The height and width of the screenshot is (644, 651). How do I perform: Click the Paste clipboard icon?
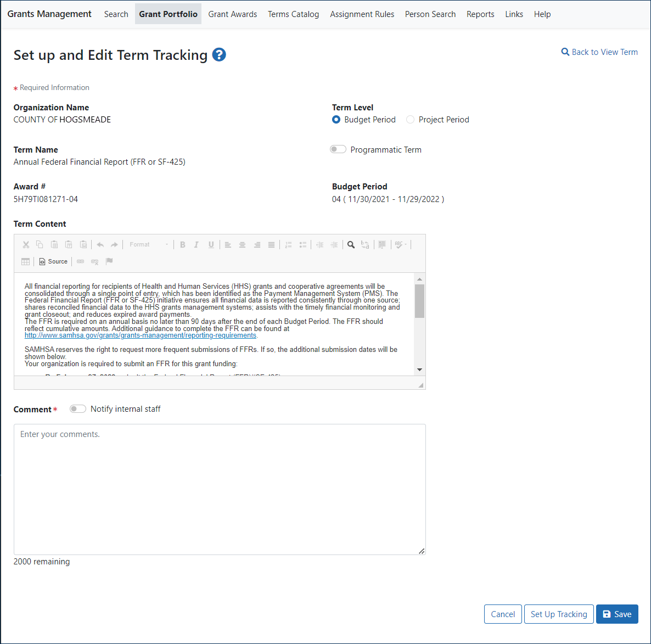point(54,244)
